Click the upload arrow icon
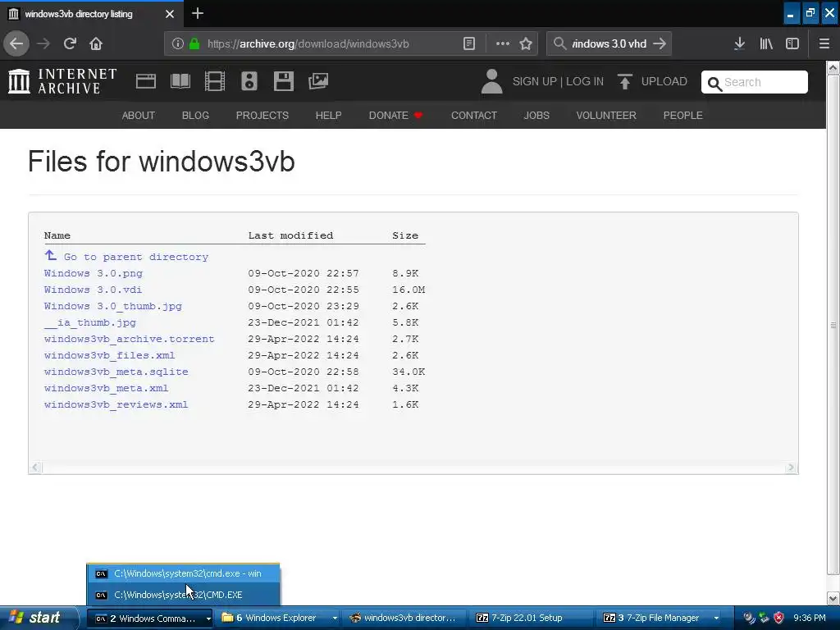This screenshot has height=630, width=840. (624, 81)
